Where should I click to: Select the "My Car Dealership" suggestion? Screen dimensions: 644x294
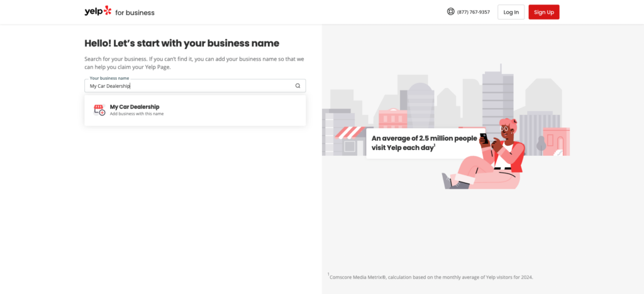point(195,111)
